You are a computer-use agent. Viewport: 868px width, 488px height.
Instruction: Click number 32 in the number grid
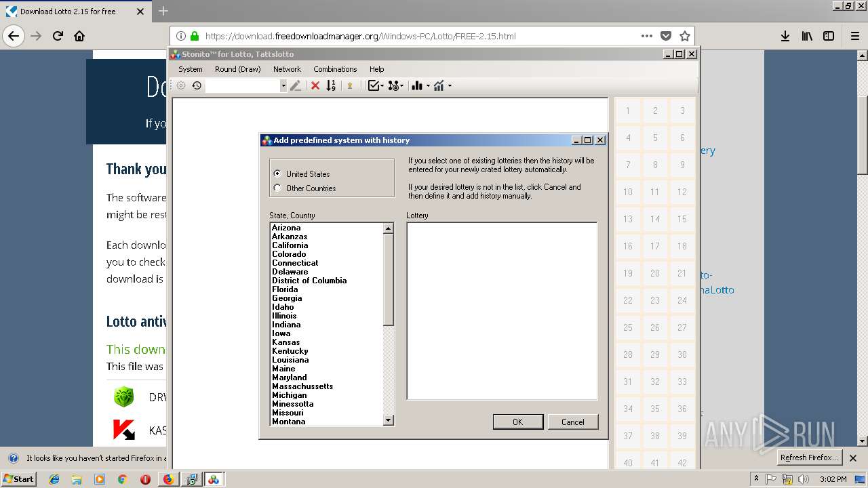pyautogui.click(x=655, y=382)
